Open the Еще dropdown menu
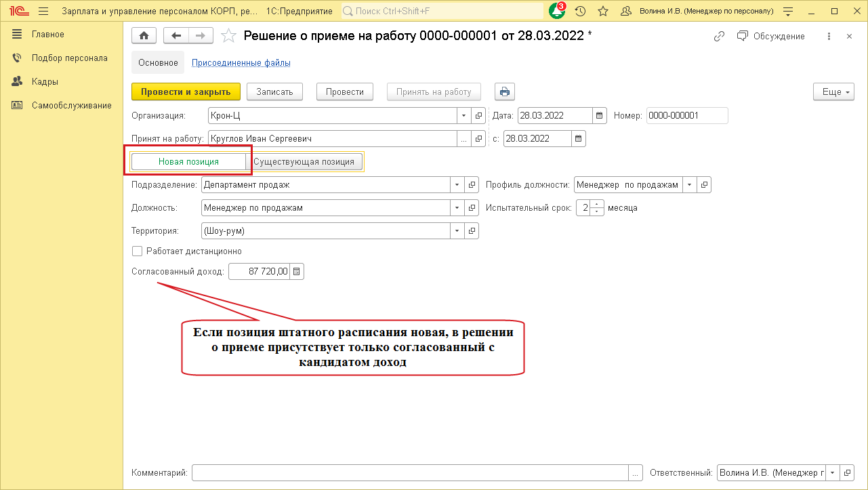 coord(833,92)
